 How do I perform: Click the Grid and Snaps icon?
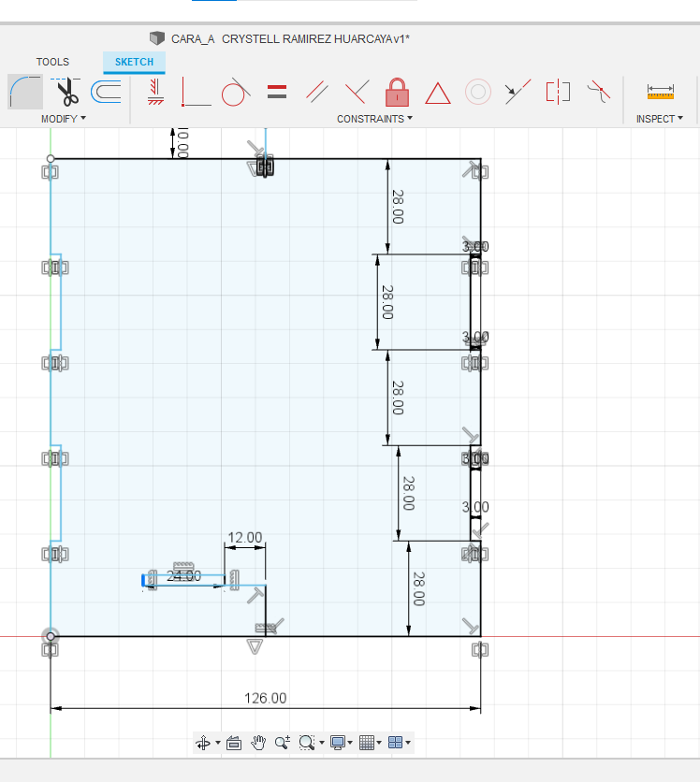pos(367,743)
